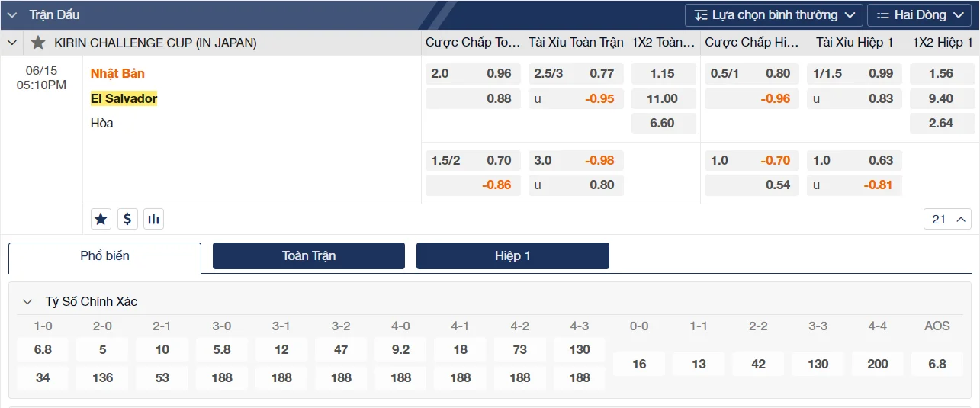This screenshot has width=980, height=408.
Task: Select correct score 0-0 odds 16
Action: tap(639, 364)
